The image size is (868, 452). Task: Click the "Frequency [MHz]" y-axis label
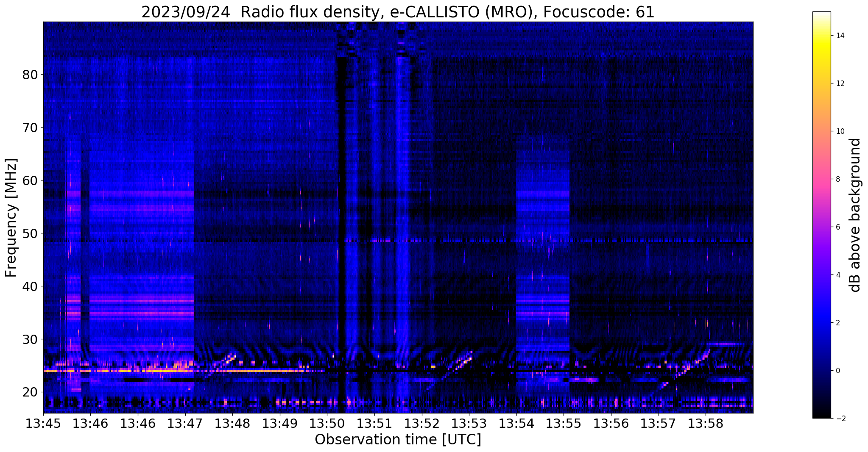11,218
